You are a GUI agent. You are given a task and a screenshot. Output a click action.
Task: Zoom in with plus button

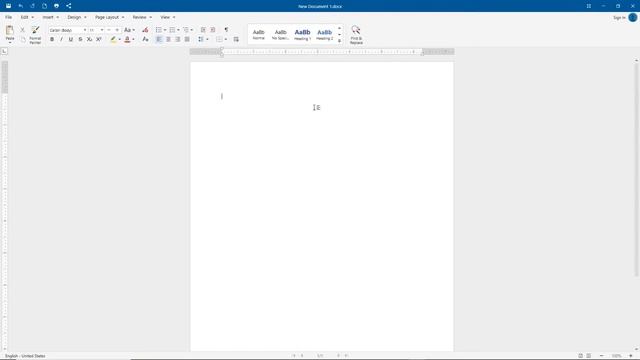tap(631, 356)
